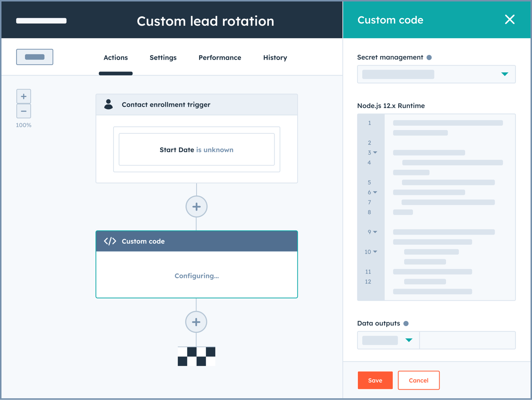The width and height of the screenshot is (532, 400).
Task: Open the Data outputs type dropdown
Action: (409, 340)
